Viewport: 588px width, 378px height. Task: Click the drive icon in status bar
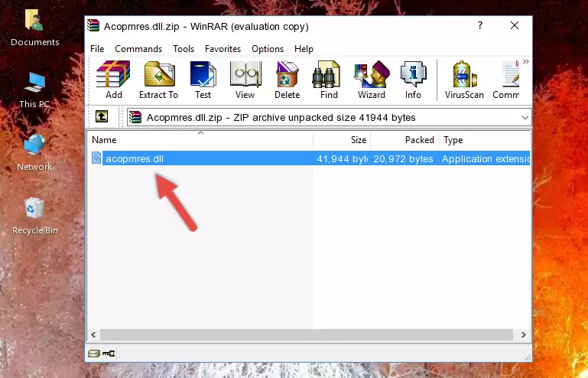(x=94, y=354)
